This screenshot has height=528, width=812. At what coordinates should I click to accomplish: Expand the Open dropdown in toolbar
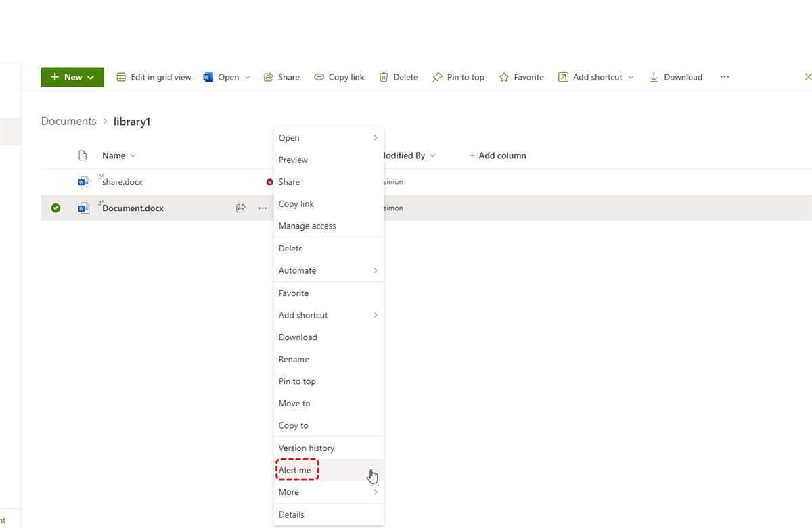248,77
